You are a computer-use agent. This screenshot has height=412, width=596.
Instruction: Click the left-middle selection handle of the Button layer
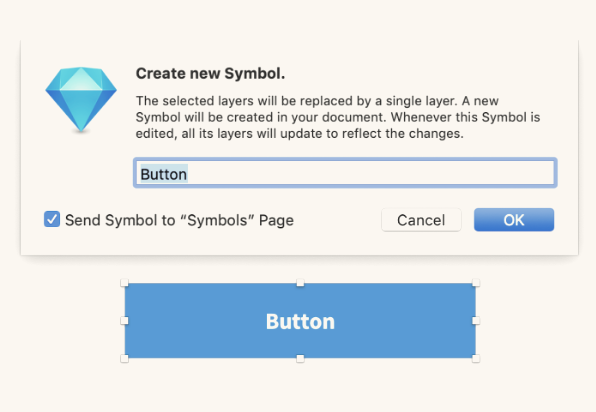tap(124, 321)
